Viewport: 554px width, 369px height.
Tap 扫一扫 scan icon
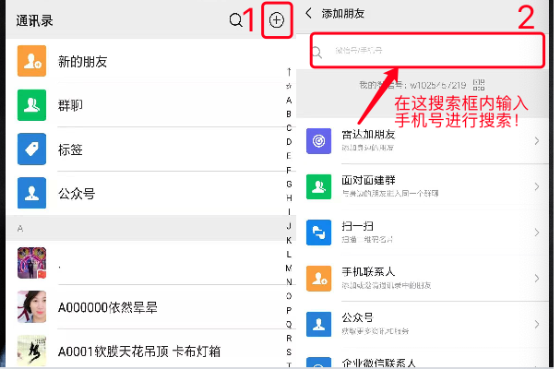click(319, 233)
